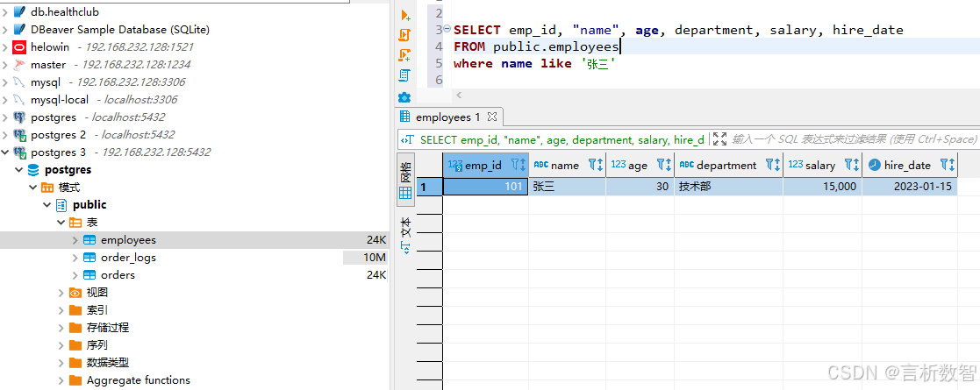Screen dimensions: 980x390
Task: Open the 视图 views folder
Action: pos(97,292)
